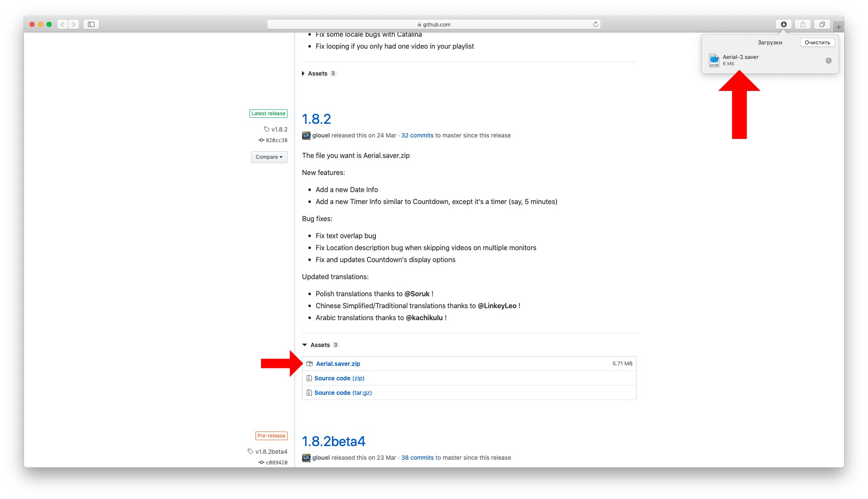Toggle the Safari sidebar
Screen dimensions: 868x499
click(x=91, y=24)
